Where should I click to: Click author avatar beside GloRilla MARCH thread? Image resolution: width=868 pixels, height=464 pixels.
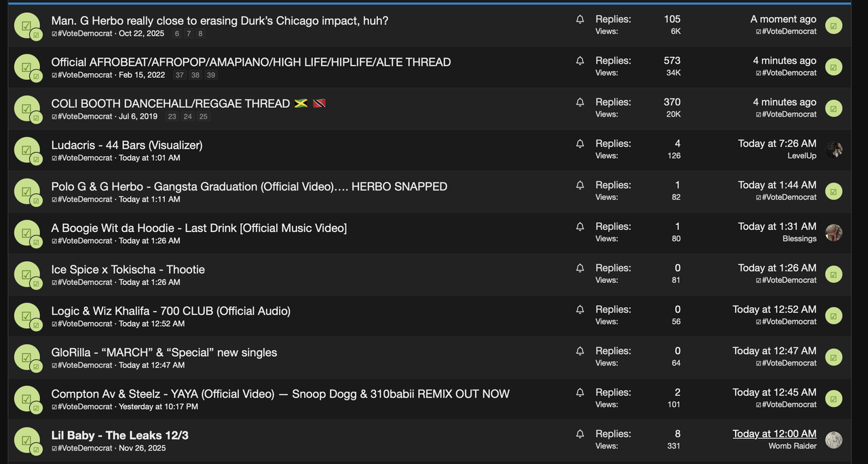click(27, 357)
